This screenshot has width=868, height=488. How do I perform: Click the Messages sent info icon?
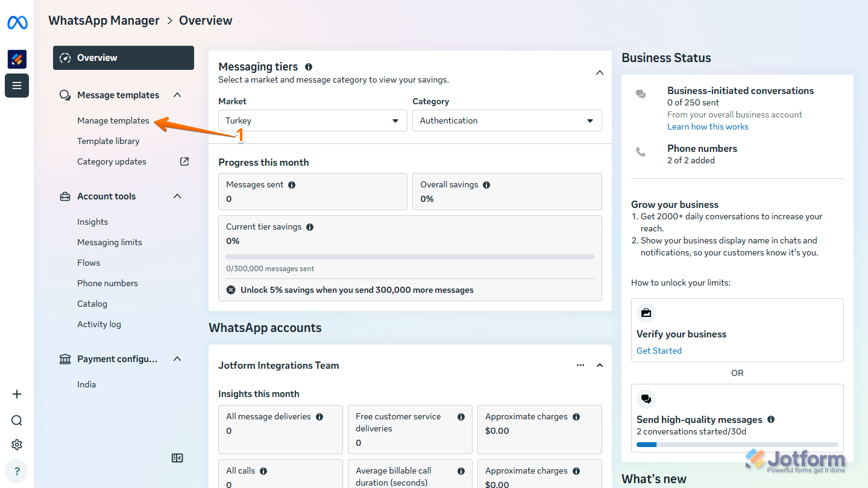point(292,185)
